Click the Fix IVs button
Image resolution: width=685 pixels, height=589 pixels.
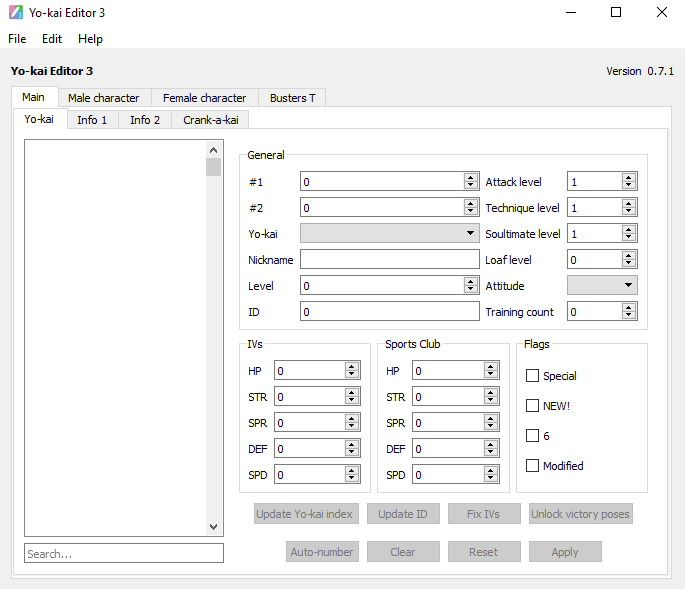(x=484, y=514)
